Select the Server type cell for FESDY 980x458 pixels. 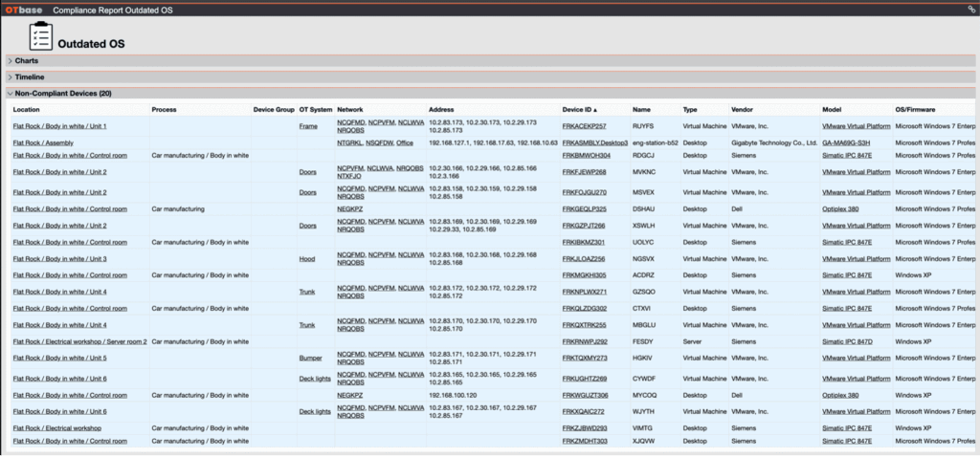click(692, 341)
